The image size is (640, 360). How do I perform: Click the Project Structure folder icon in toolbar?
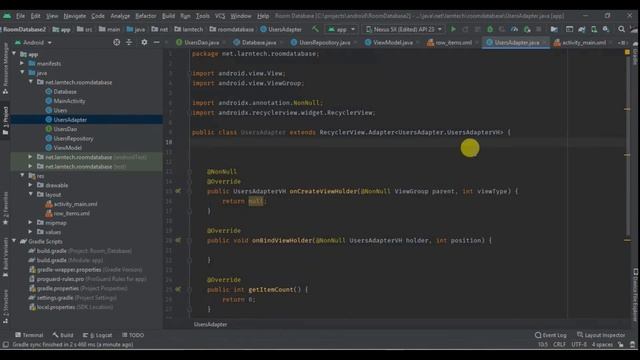(x=554, y=29)
